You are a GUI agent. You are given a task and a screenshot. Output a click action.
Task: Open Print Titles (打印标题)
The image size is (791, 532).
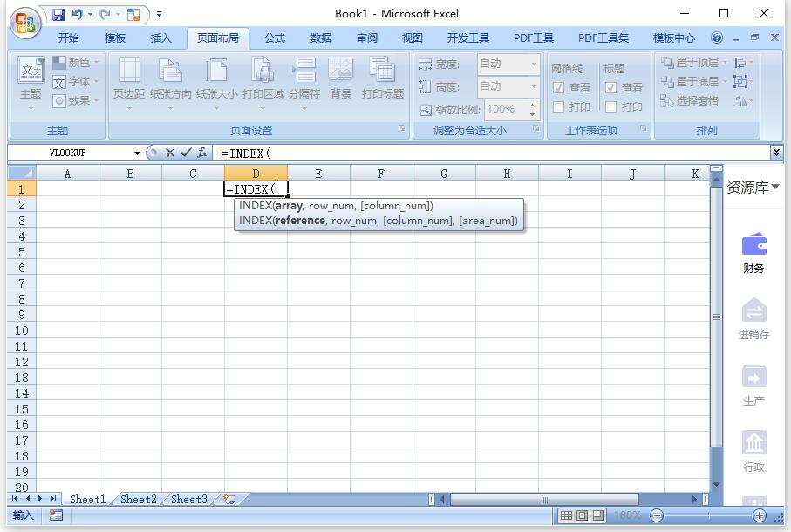(x=382, y=78)
